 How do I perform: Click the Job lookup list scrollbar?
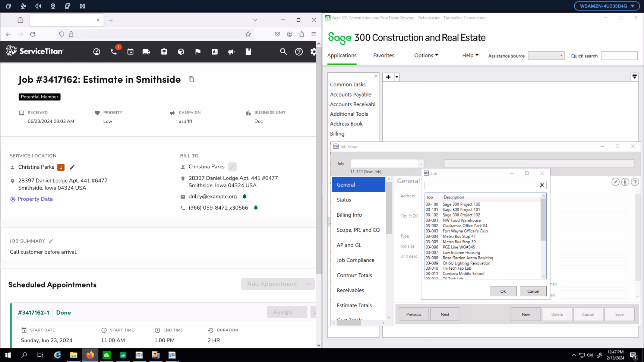pyautogui.click(x=543, y=220)
